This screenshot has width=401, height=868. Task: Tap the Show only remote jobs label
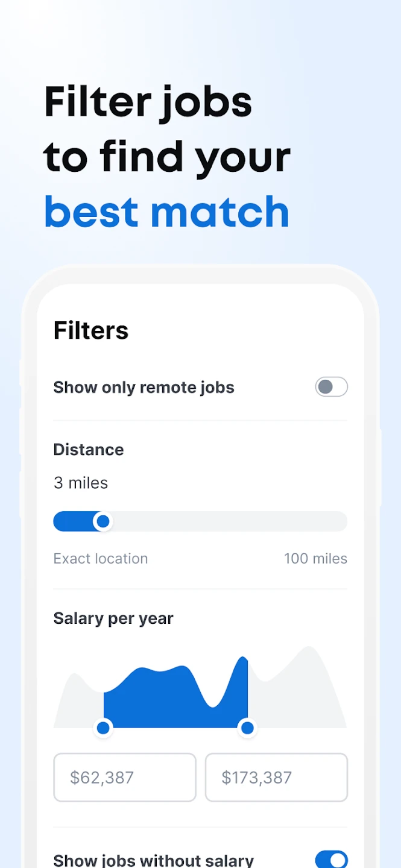(x=144, y=387)
